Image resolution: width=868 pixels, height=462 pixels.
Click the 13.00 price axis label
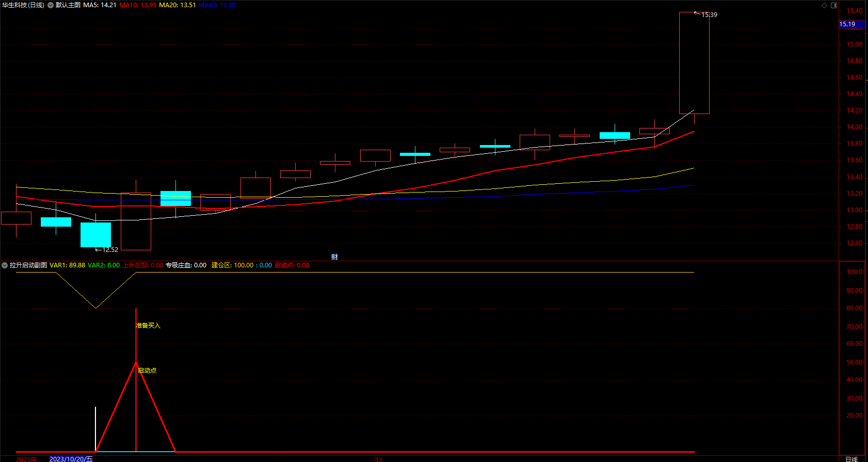coord(855,210)
